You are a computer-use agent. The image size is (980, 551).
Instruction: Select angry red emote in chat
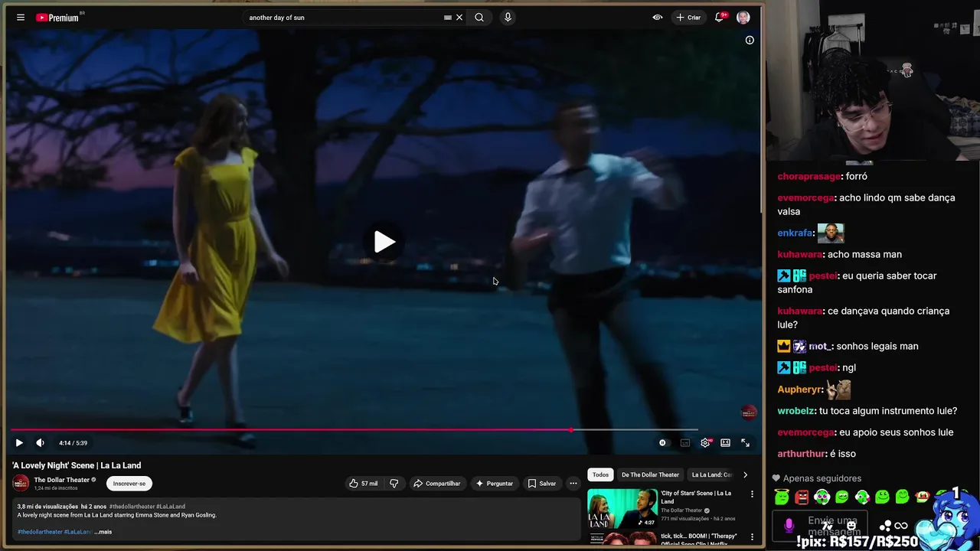[802, 497]
